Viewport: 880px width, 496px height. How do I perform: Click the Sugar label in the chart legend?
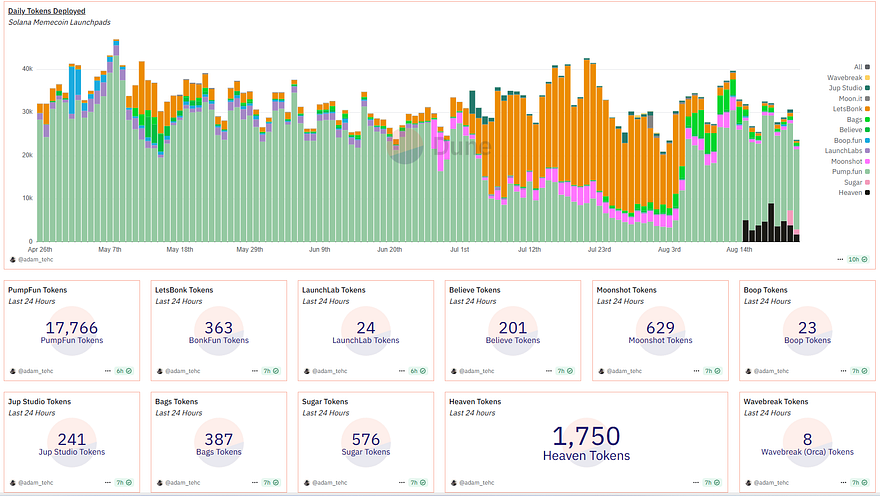tap(853, 182)
